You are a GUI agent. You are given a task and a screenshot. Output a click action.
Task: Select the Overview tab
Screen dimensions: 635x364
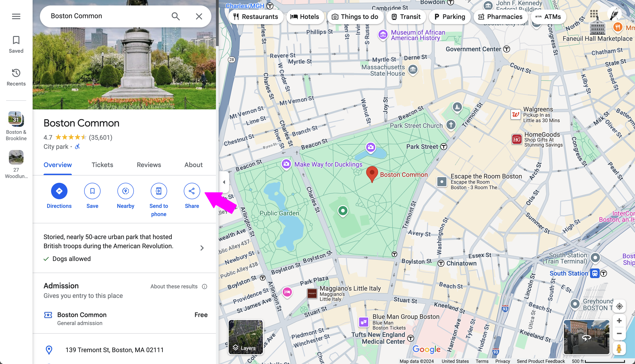(x=57, y=165)
